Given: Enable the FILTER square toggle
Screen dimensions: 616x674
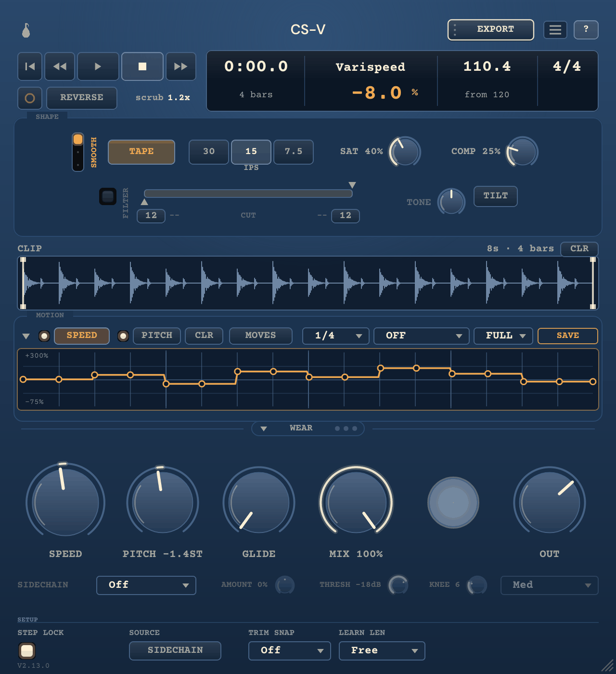Looking at the screenshot, I should tap(108, 196).
